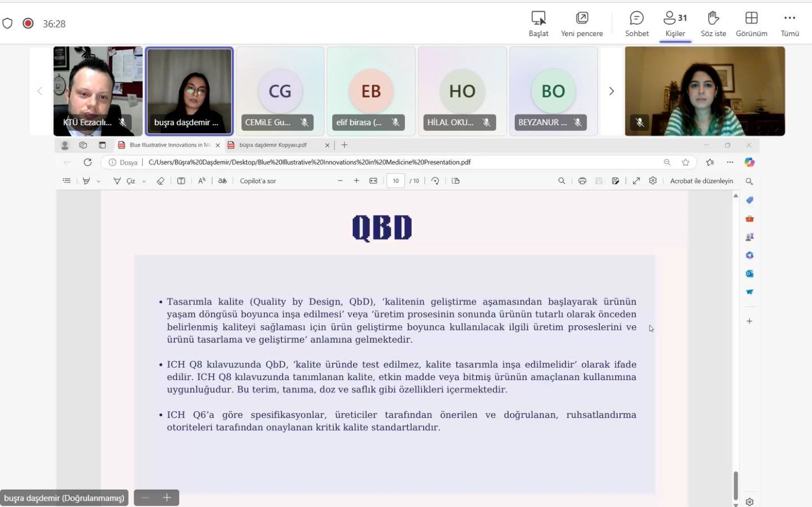
Task: Add a text box to PDF
Action: click(x=181, y=180)
